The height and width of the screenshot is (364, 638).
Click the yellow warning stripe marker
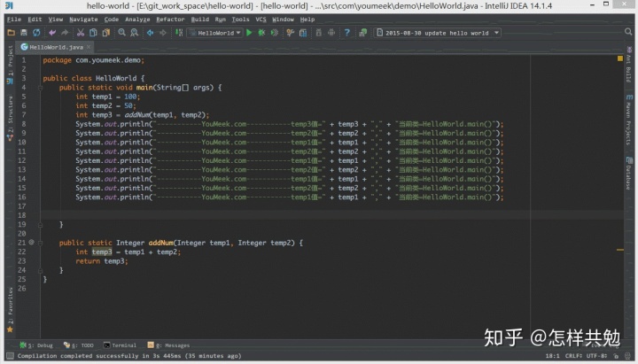(x=620, y=250)
